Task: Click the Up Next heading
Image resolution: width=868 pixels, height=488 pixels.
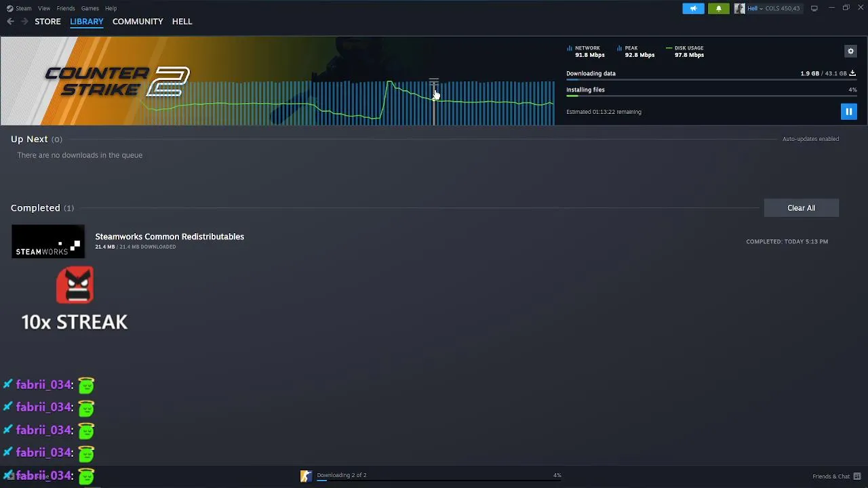Action: (x=29, y=139)
